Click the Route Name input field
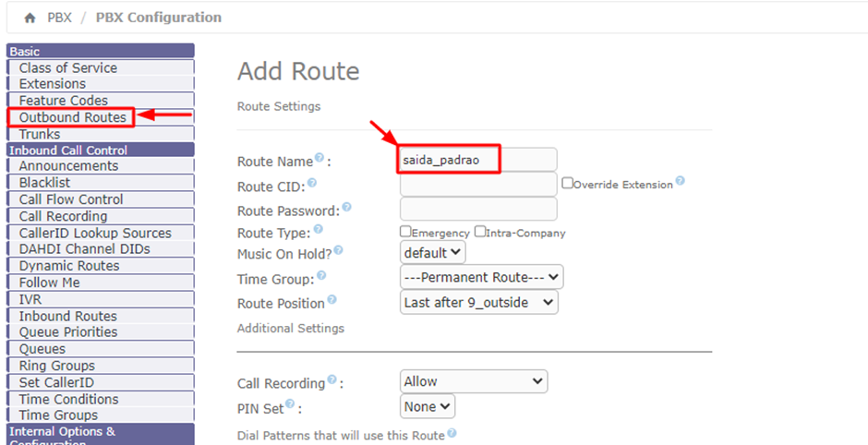The height and width of the screenshot is (445, 868). [477, 160]
